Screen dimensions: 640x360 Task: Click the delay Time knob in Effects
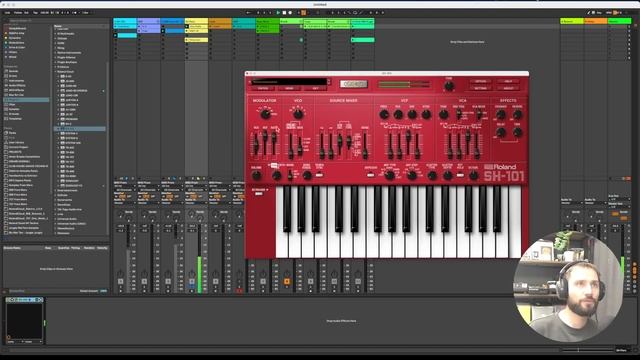pyautogui.click(x=517, y=133)
